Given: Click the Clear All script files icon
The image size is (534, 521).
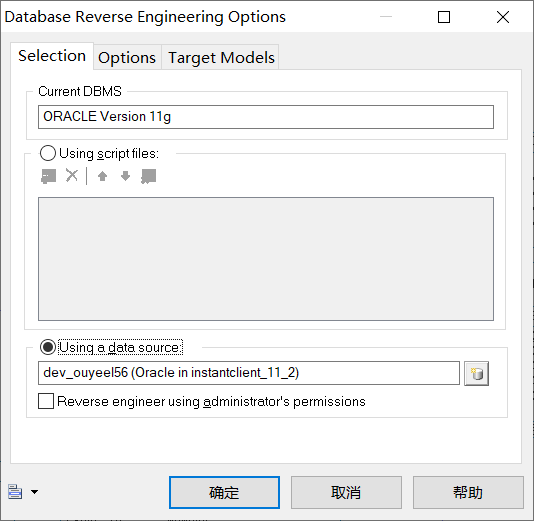Looking at the screenshot, I should 148,176.
